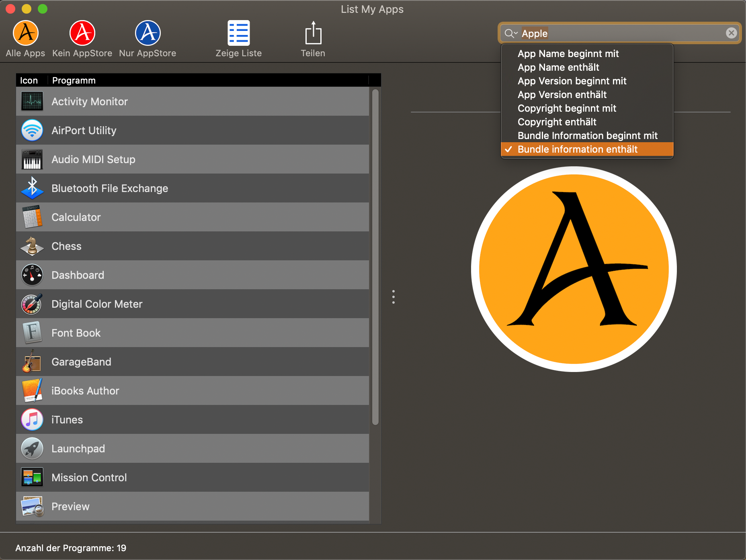Click the Nur AppStore blue icon

[148, 33]
